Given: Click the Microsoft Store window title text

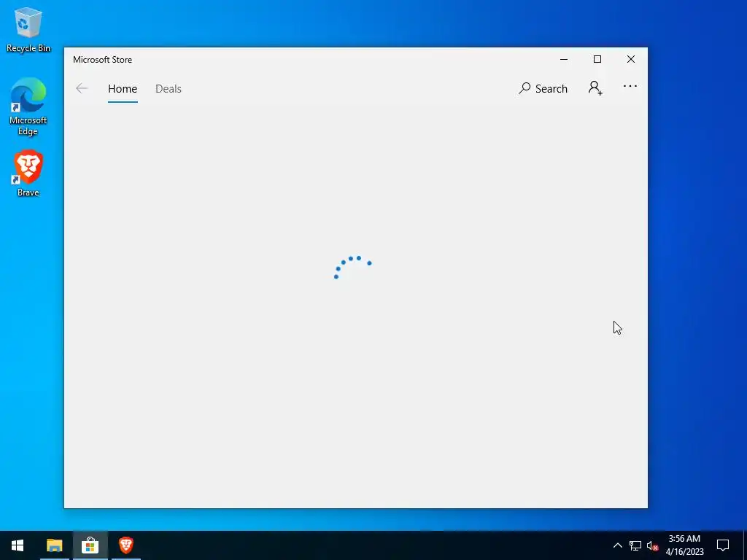Looking at the screenshot, I should 102,60.
